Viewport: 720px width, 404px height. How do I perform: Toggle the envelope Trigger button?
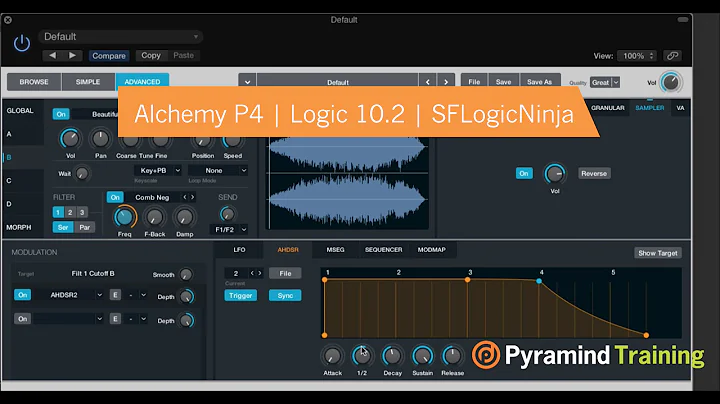[x=241, y=296]
